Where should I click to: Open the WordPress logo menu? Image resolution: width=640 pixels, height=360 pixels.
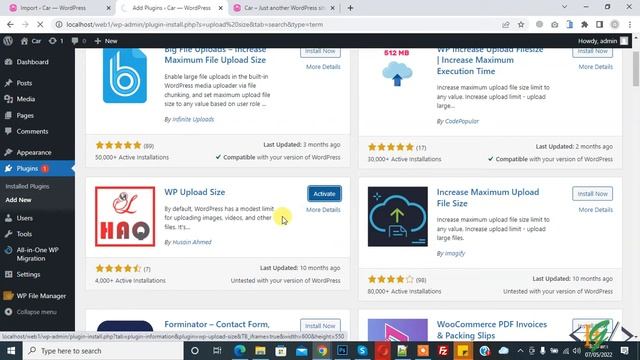(x=8, y=41)
